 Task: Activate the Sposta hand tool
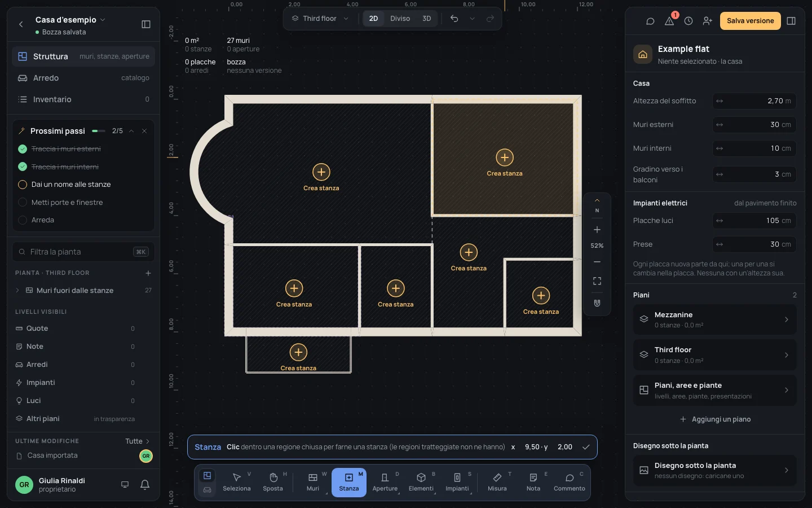pyautogui.click(x=273, y=483)
